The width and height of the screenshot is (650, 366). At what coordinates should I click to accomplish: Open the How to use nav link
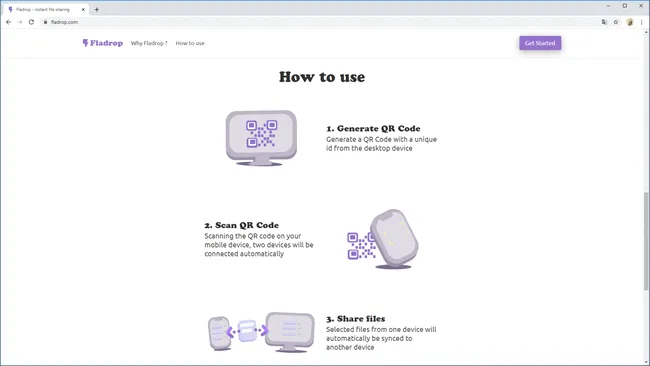pos(190,43)
